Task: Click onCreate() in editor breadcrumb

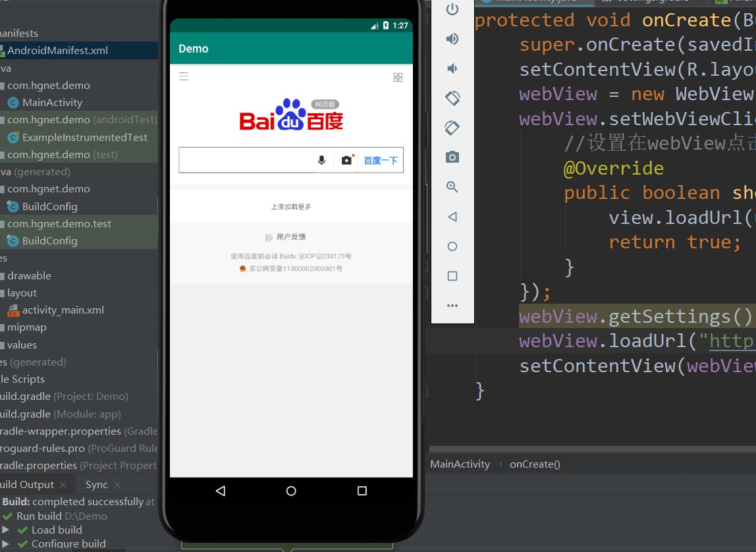Action: (x=535, y=464)
